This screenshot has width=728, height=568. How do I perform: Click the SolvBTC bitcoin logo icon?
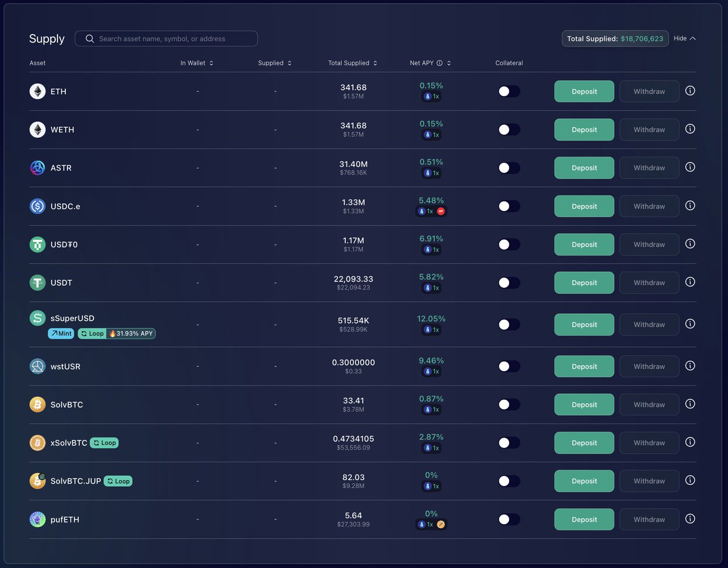tap(37, 404)
